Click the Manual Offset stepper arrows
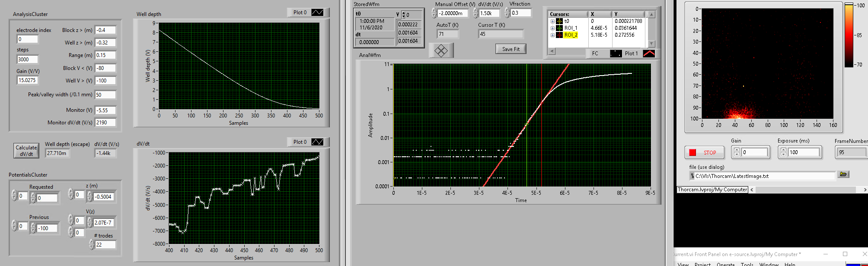868x266 pixels. coord(434,13)
